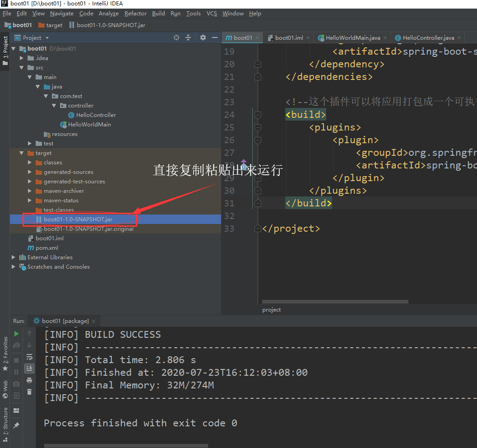This screenshot has width=477, height=448.
Task: Open Project panel settings gear
Action: point(203,37)
